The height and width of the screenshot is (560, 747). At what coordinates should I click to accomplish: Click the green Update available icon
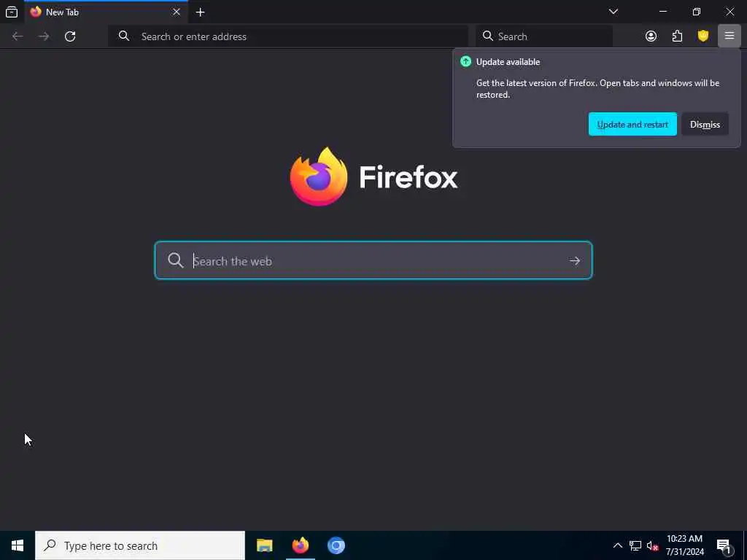pyautogui.click(x=465, y=61)
